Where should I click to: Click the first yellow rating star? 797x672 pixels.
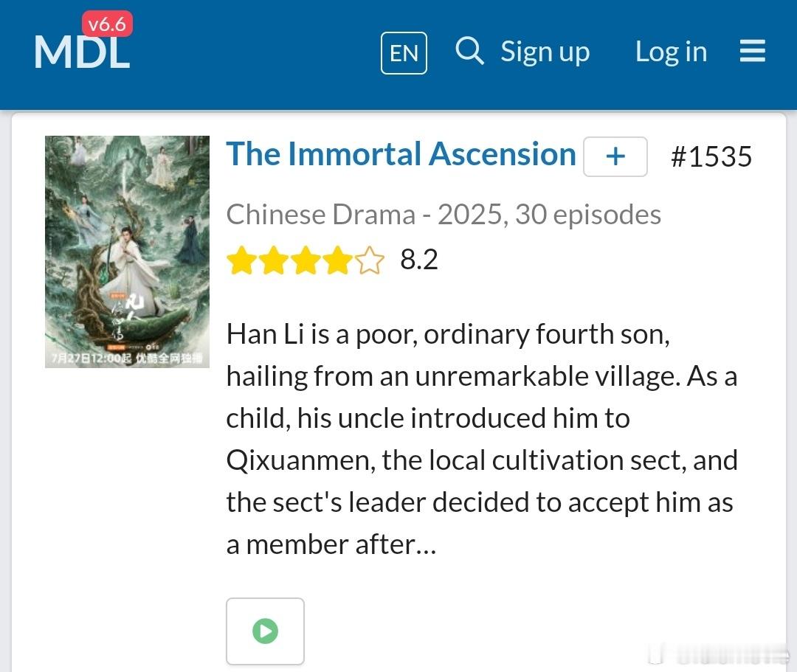pos(241,260)
